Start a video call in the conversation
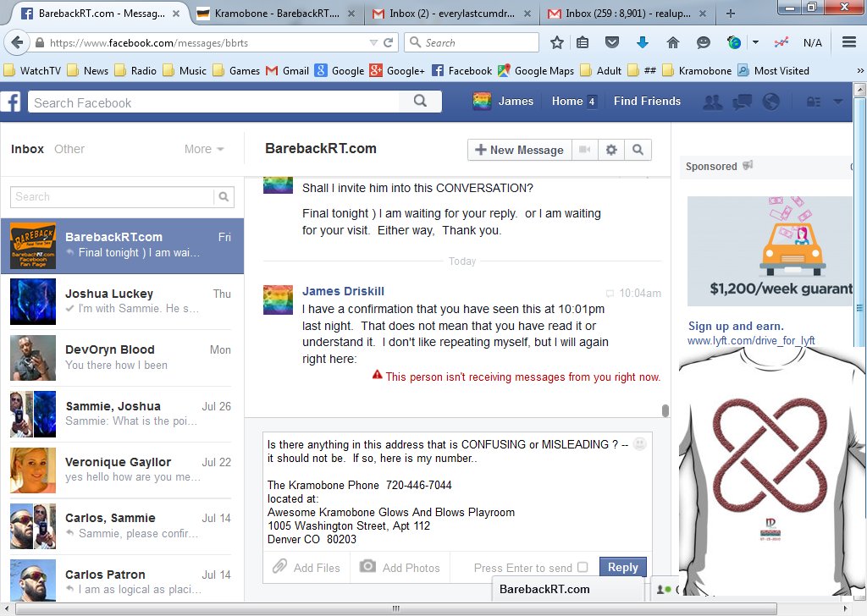The width and height of the screenshot is (867, 616). pos(584,150)
